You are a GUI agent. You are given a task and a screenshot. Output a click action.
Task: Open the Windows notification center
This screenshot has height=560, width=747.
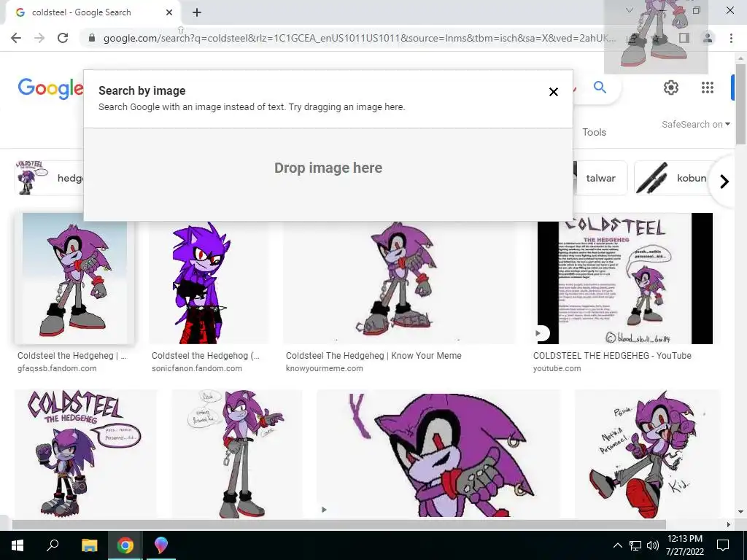click(723, 545)
